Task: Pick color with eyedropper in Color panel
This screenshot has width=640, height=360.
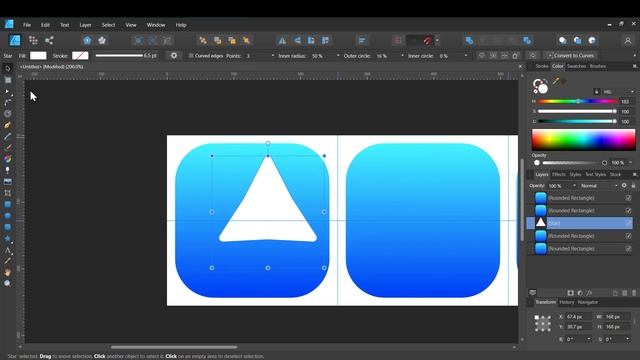Action: [x=556, y=81]
